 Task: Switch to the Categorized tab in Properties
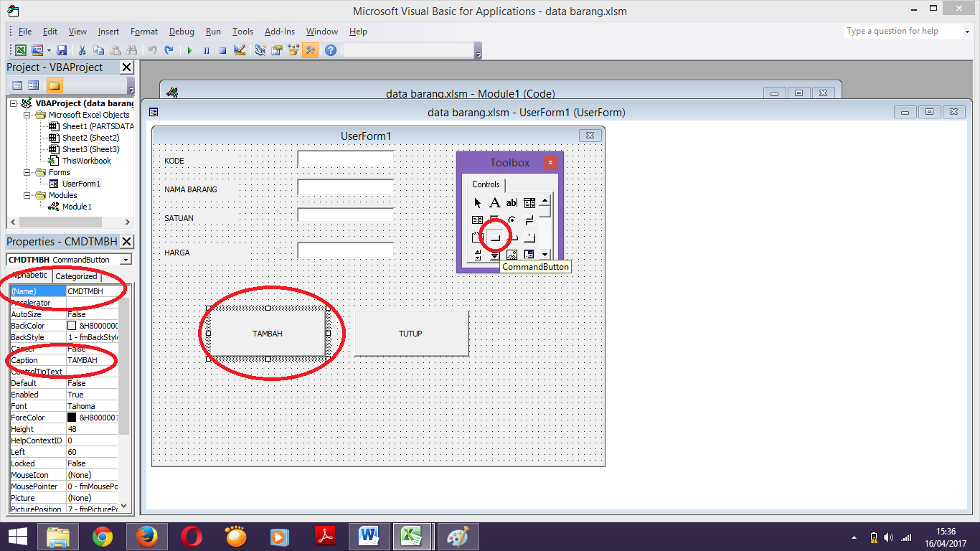77,275
